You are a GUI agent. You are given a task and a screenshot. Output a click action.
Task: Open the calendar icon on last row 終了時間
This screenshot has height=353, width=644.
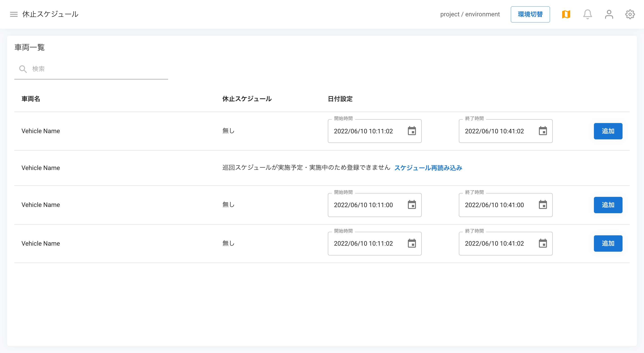coord(543,243)
